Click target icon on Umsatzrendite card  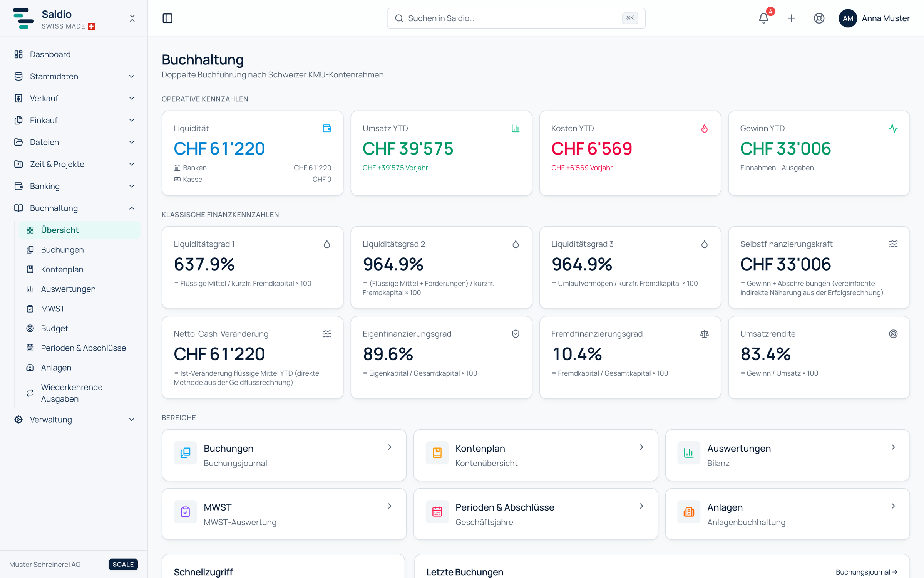pos(893,334)
